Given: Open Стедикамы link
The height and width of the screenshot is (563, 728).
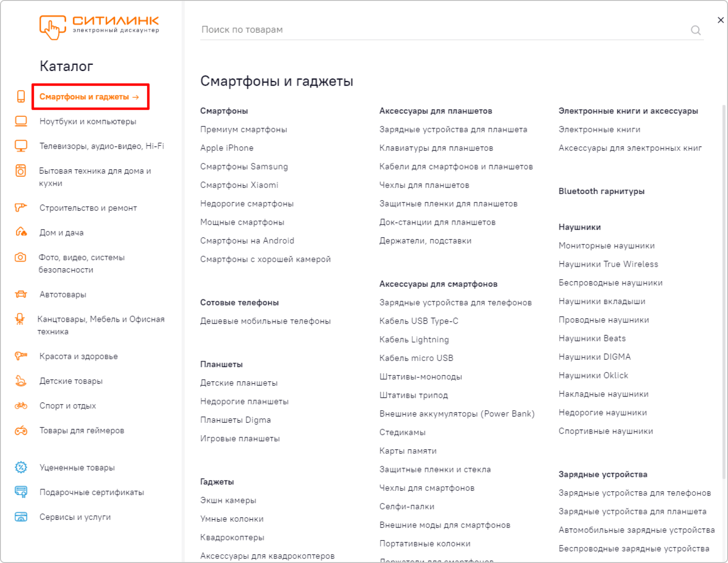Looking at the screenshot, I should [x=403, y=432].
